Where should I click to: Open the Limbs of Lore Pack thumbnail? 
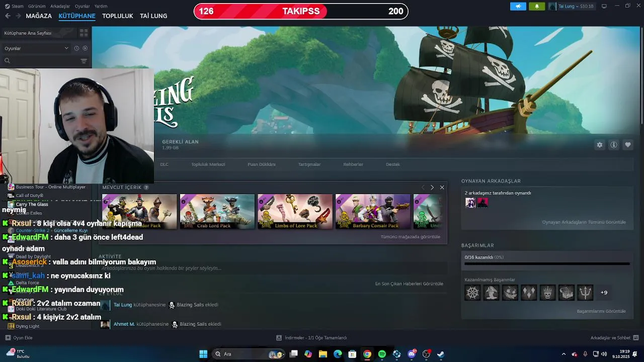[295, 212]
